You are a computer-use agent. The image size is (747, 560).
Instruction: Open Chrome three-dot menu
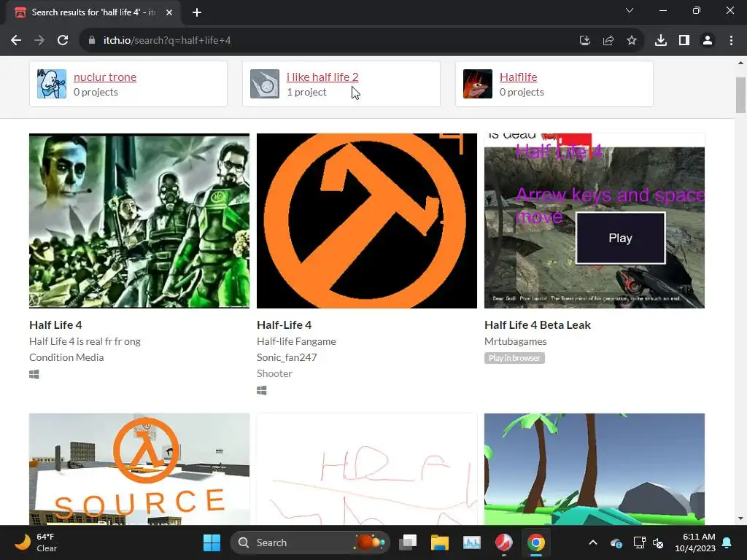coord(731,41)
